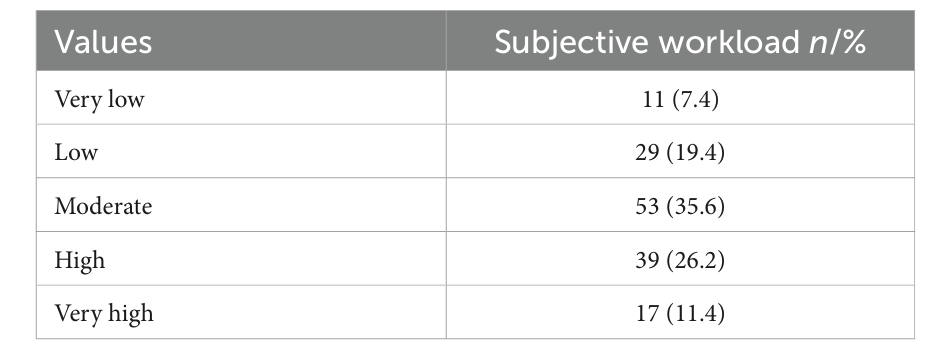Click the cell showing 53 (35.6)

point(680,205)
